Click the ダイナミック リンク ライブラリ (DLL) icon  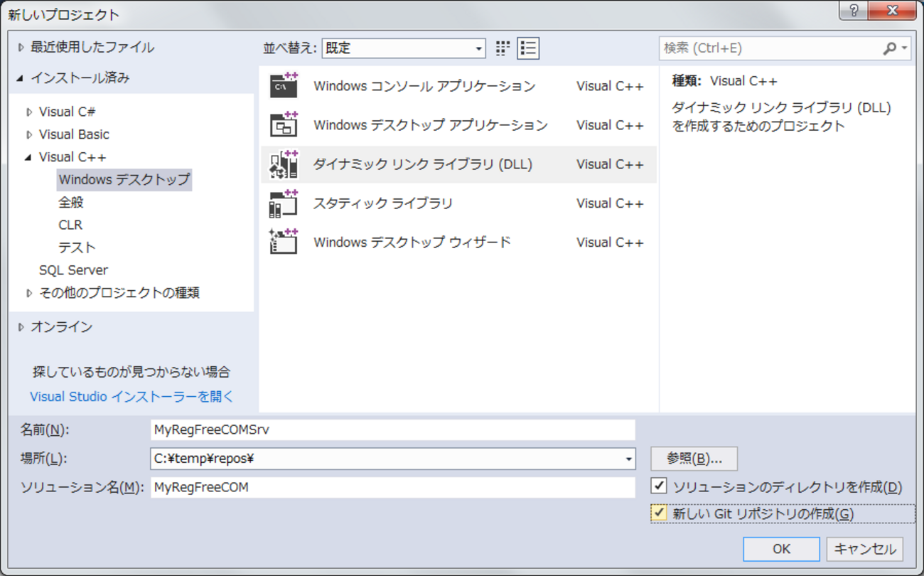[284, 164]
